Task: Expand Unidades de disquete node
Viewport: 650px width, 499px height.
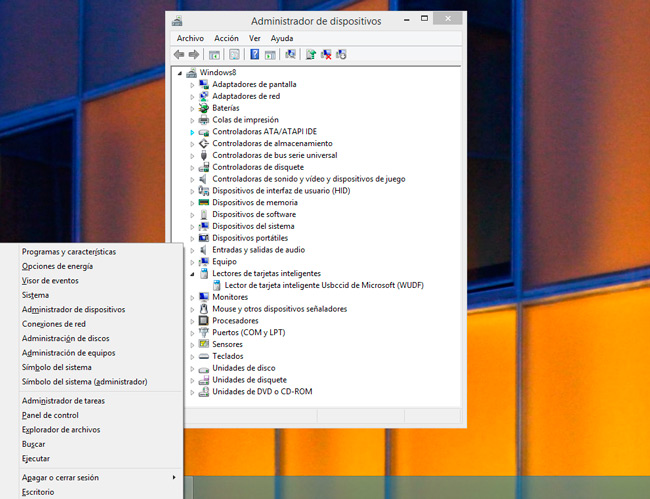Action: pyautogui.click(x=192, y=380)
